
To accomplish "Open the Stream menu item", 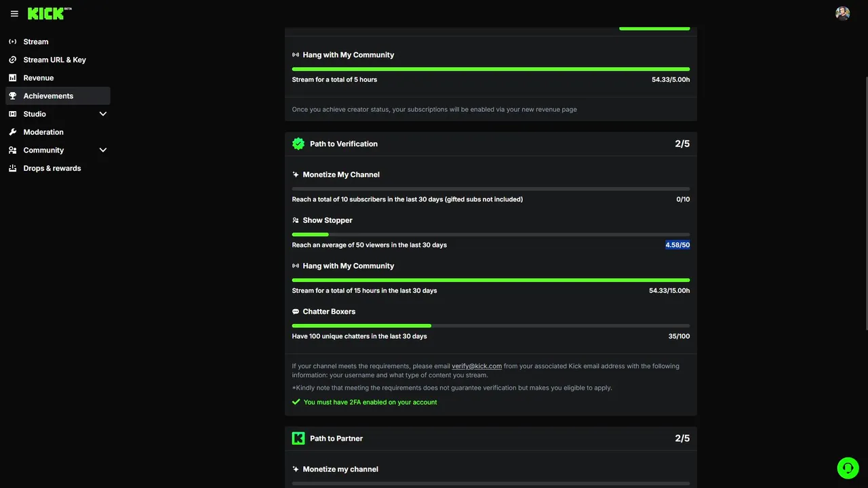I will [35, 42].
